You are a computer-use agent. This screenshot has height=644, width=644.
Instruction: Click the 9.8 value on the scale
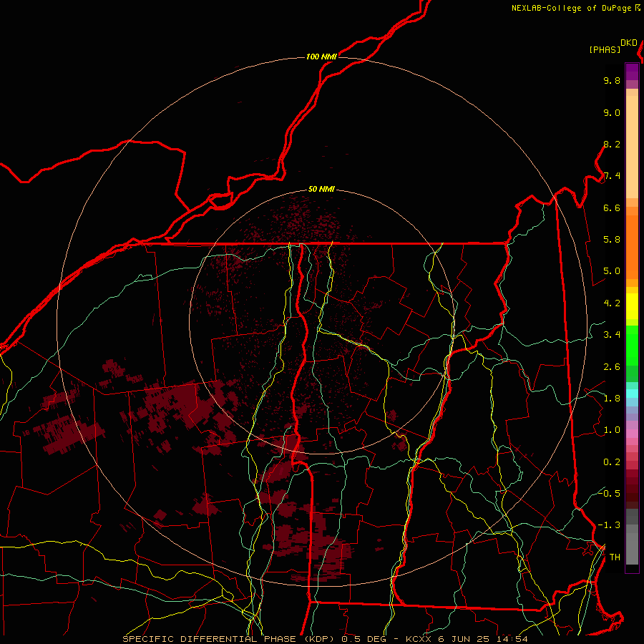(x=612, y=80)
